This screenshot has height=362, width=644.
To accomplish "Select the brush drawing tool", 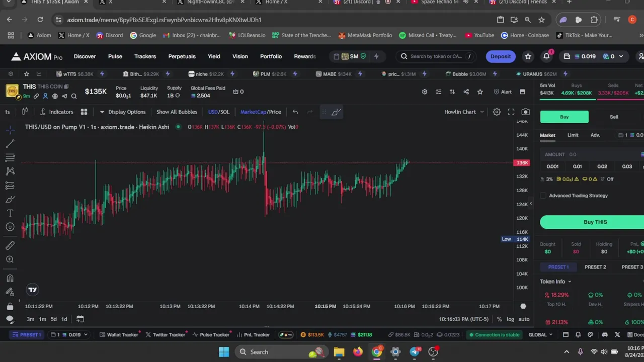I will 10,200.
